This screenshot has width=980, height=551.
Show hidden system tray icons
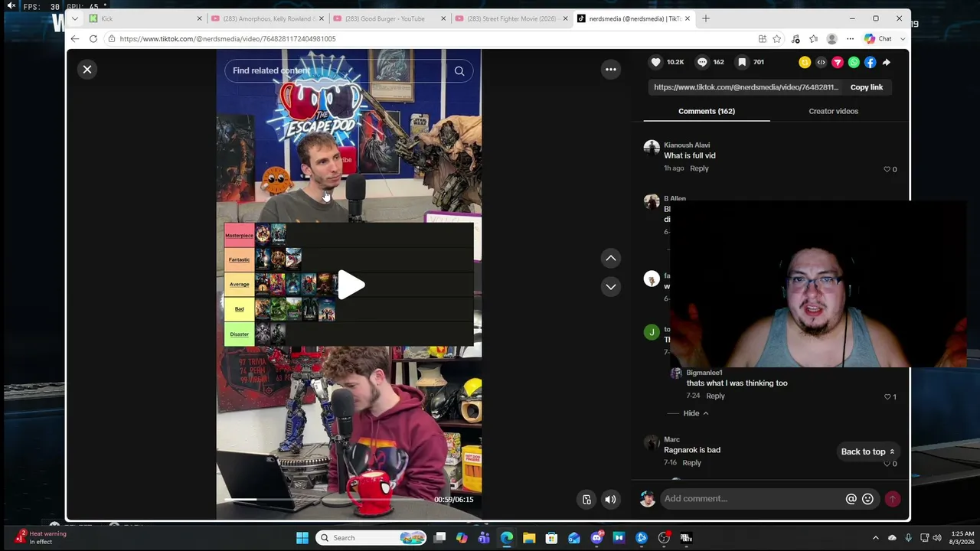(x=876, y=538)
